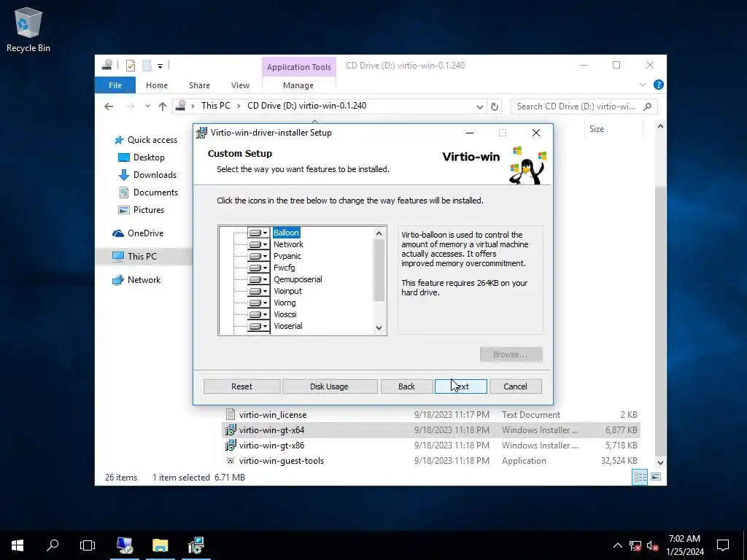Click the installer icon in setup title bar
The image size is (747, 560).
[202, 133]
